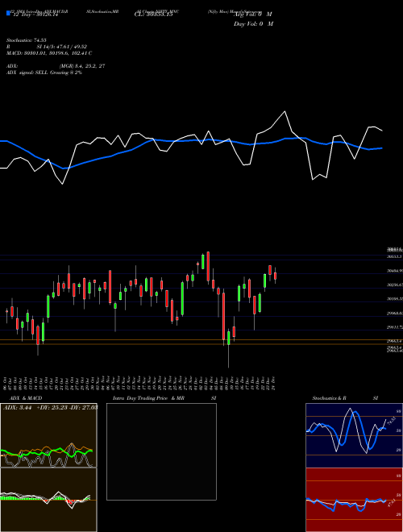This screenshot has height=532, width=403.
Task: Click the ADX panel header values line
Action: click(x=50, y=408)
